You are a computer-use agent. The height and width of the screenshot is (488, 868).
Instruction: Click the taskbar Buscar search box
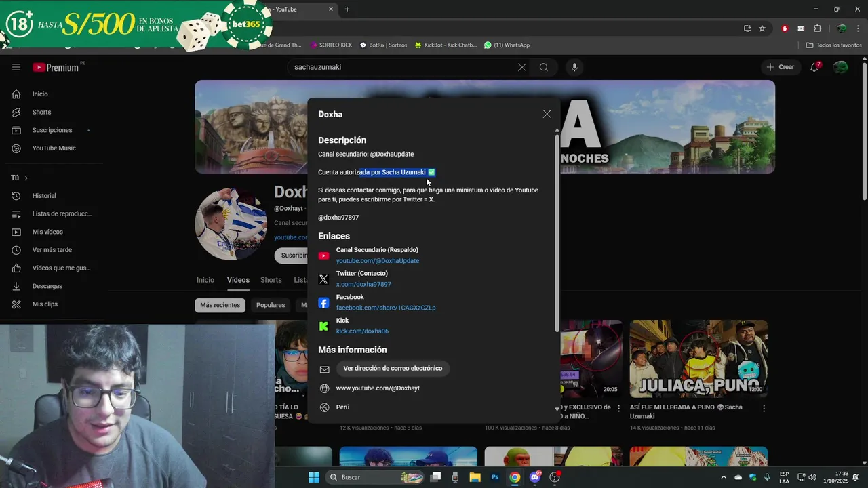[x=374, y=477]
